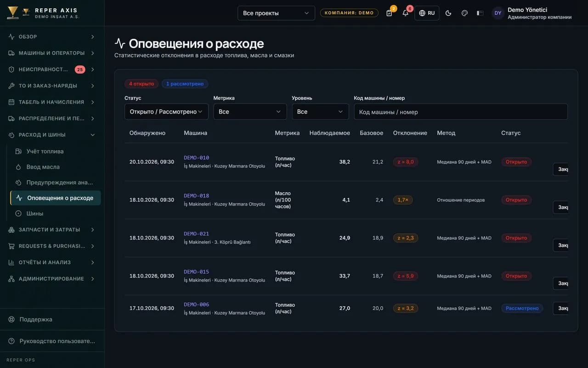Open the Метрика filter dropdown
The width and height of the screenshot is (588, 368).
(250, 112)
